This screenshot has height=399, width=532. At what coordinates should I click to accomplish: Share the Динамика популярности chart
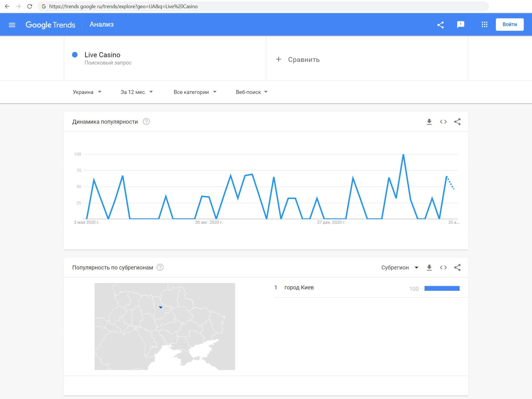pyautogui.click(x=457, y=122)
